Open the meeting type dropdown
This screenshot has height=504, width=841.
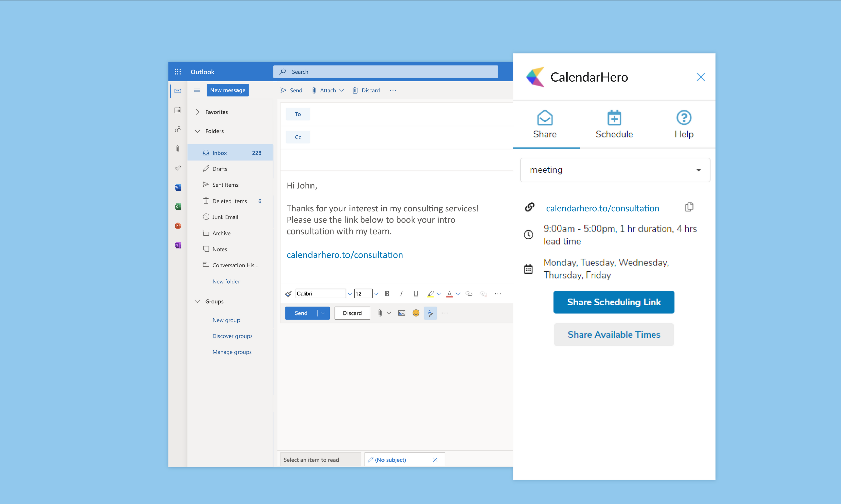point(615,170)
